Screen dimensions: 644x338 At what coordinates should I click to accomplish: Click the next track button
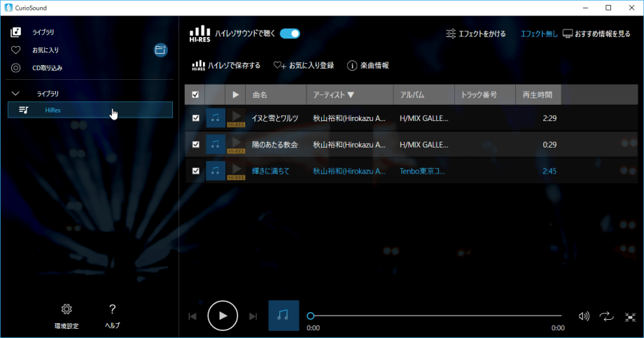pos(253,316)
